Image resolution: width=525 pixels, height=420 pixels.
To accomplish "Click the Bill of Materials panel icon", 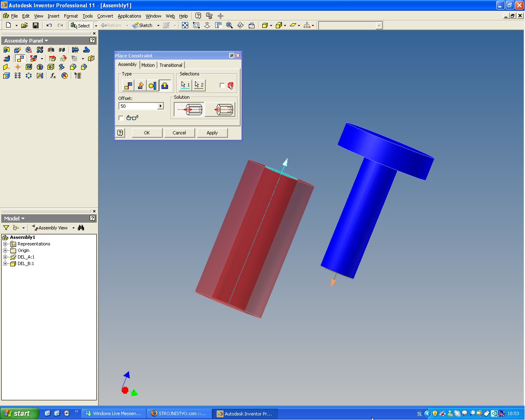I will [x=78, y=76].
